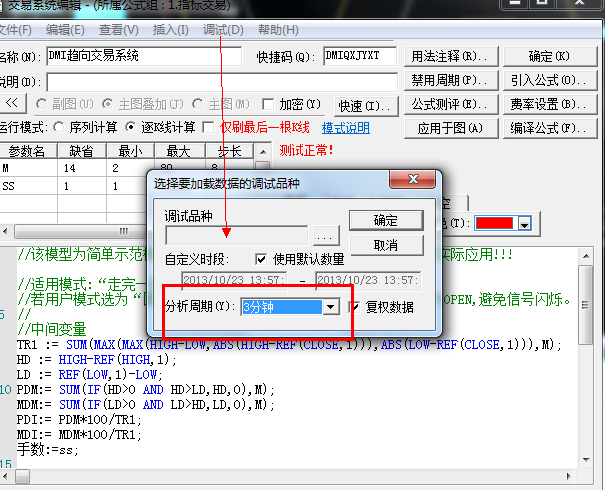Open the 帮助(H) menu
Image resolution: width=605 pixels, height=490 pixels.
278,30
